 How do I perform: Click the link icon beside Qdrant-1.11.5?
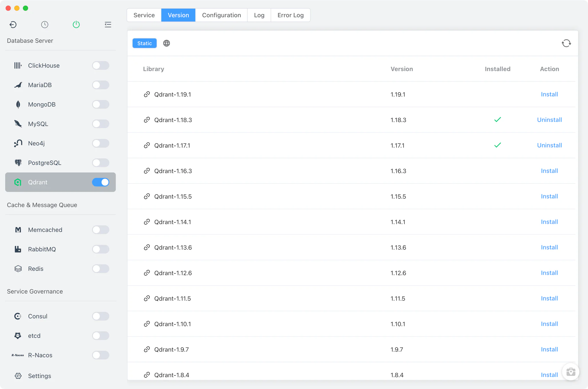[x=147, y=299]
